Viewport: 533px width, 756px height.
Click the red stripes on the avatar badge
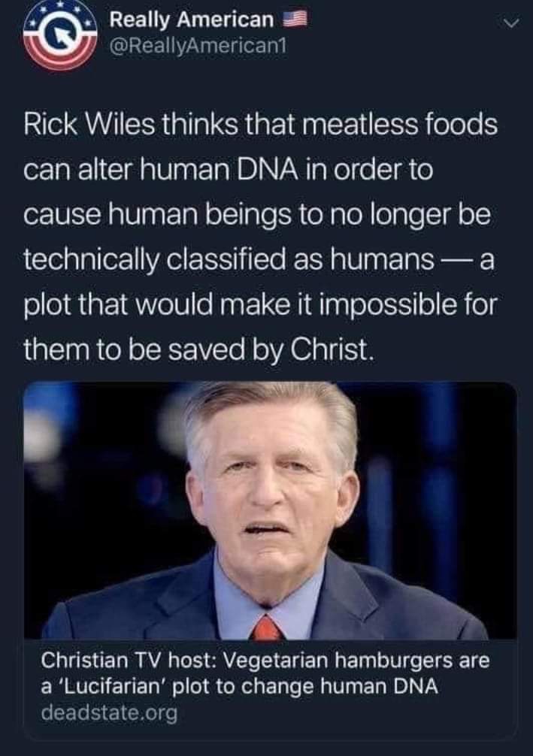[60, 57]
